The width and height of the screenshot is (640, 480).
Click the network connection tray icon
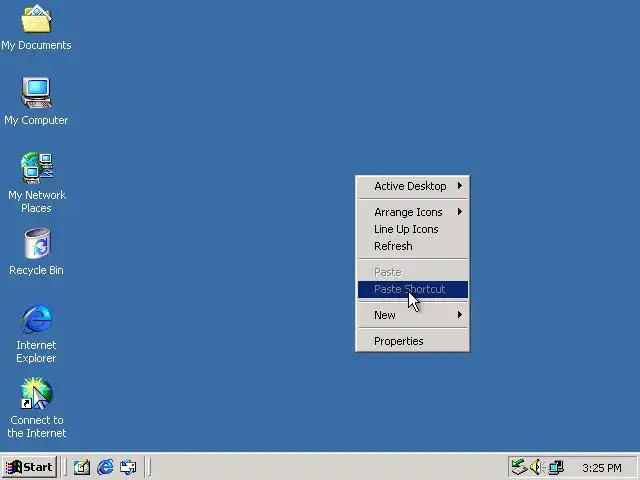[x=556, y=467]
